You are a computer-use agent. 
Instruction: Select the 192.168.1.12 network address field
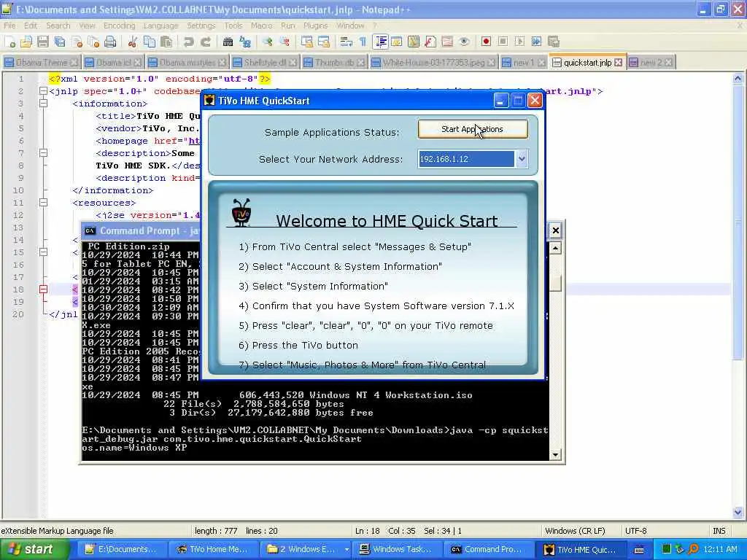tap(466, 159)
